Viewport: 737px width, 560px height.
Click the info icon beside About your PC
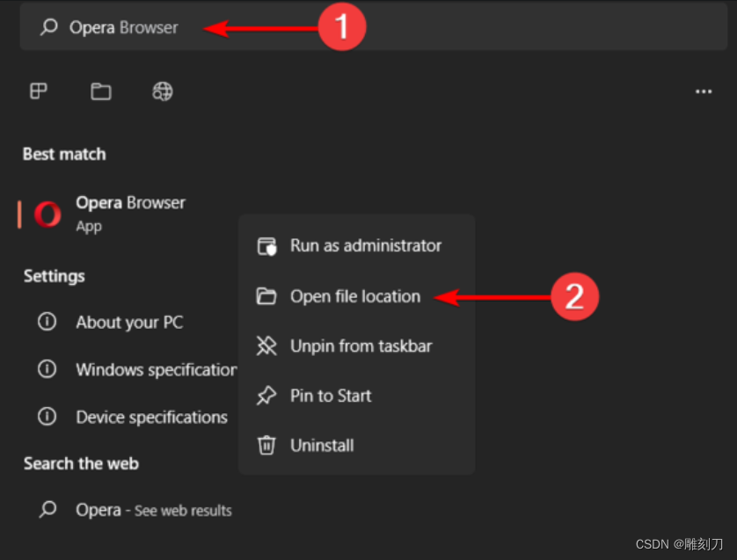coord(47,322)
